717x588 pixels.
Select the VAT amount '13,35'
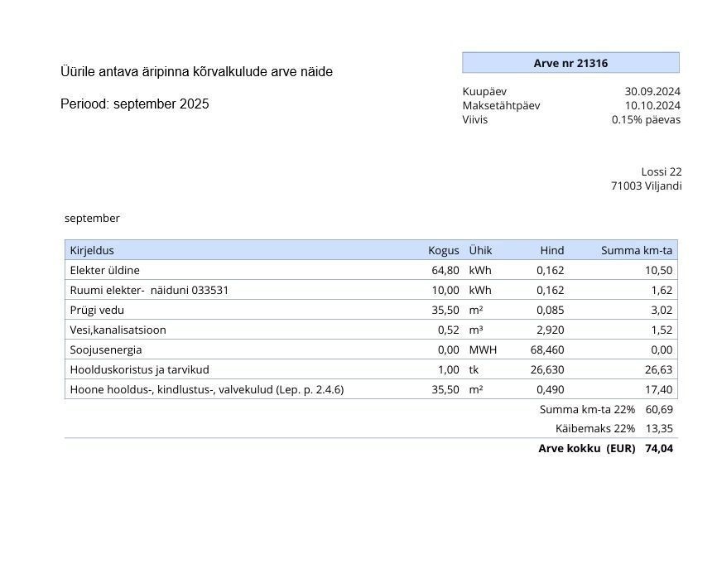tap(659, 428)
